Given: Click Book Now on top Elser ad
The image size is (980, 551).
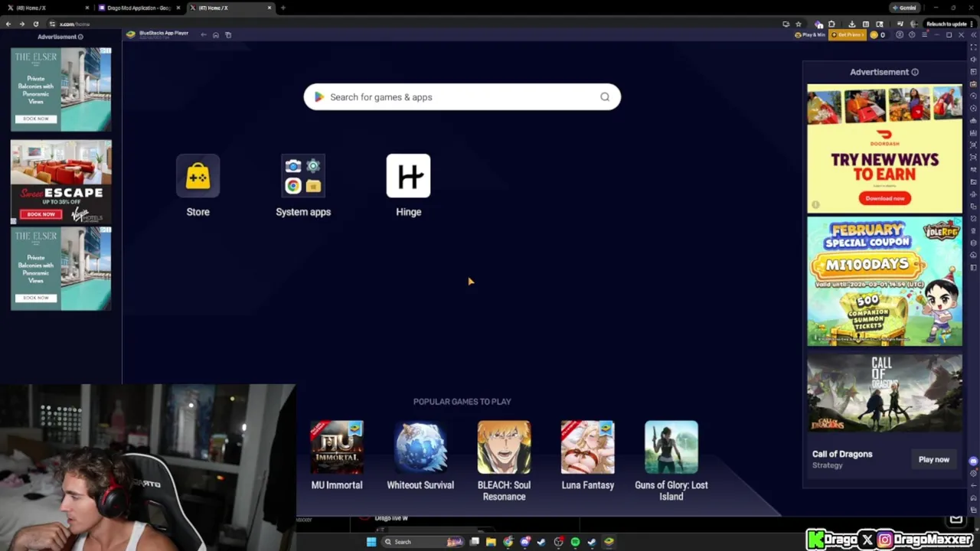Looking at the screenshot, I should coord(36,119).
